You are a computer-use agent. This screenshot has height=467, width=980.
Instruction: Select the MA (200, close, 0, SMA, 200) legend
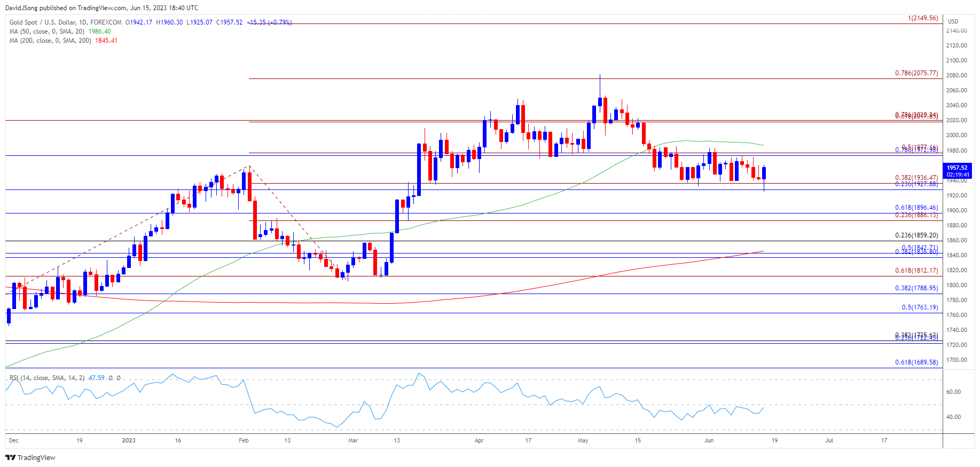click(x=50, y=41)
